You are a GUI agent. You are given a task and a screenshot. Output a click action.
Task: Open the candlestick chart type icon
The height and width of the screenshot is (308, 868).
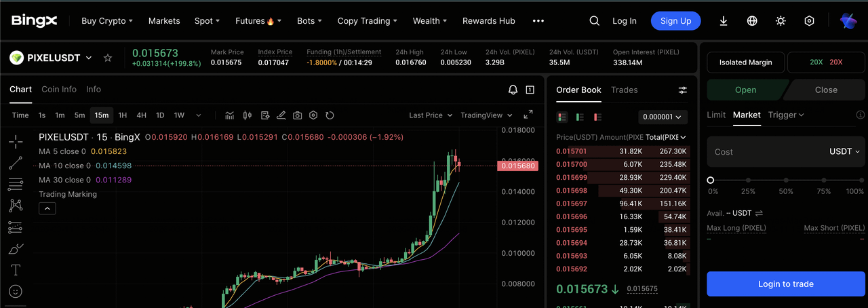[247, 115]
